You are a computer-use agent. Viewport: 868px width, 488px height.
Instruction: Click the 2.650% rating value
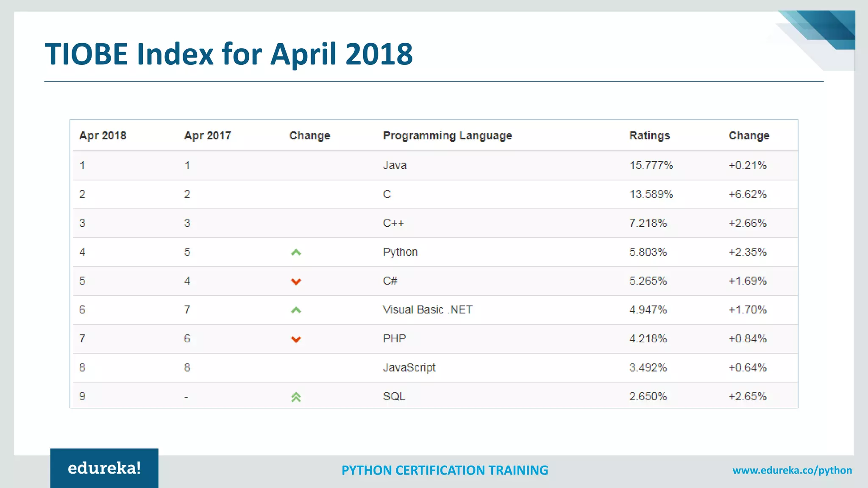648,396
